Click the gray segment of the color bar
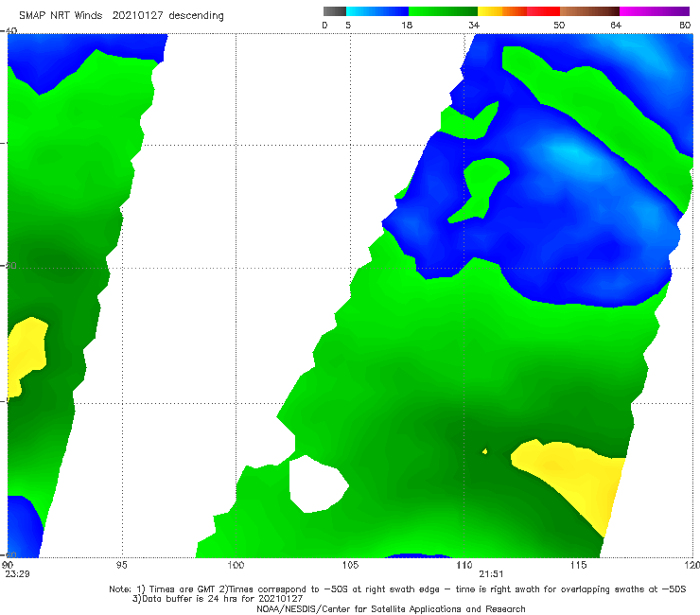 pyautogui.click(x=335, y=11)
